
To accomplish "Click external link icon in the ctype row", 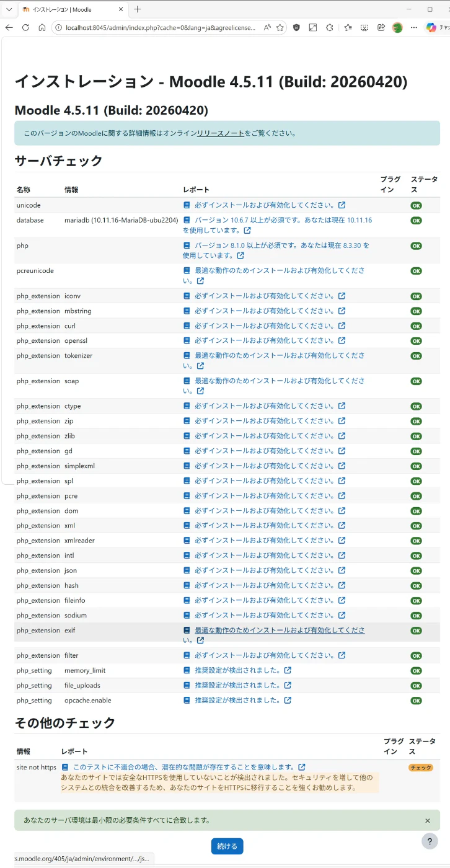I will coord(342,406).
